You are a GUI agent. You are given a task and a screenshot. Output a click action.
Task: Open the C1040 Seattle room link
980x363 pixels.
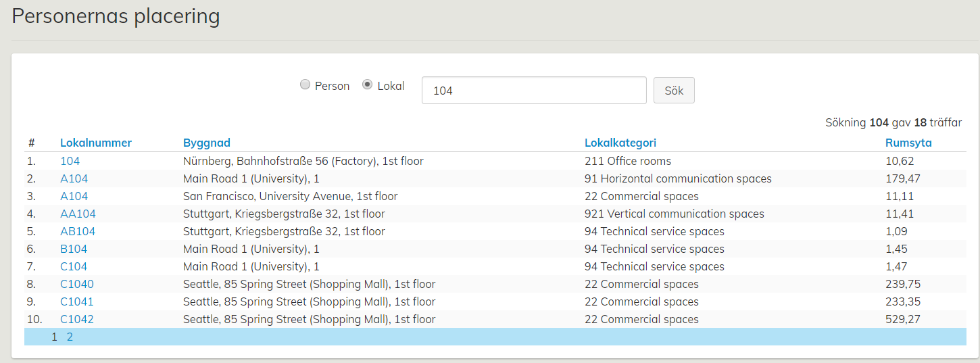77,285
